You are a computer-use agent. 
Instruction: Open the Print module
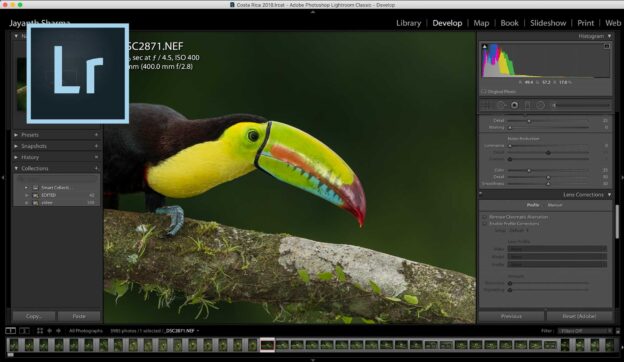[x=585, y=23]
